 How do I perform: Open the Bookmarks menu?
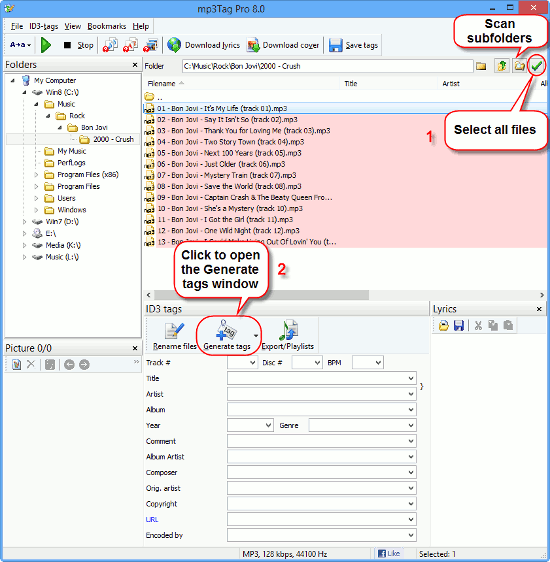106,26
